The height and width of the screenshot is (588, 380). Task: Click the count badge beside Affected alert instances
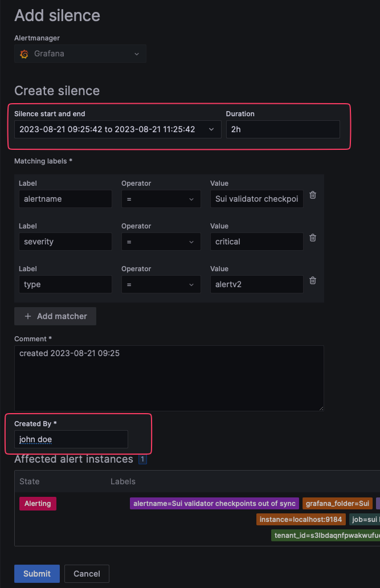point(142,459)
